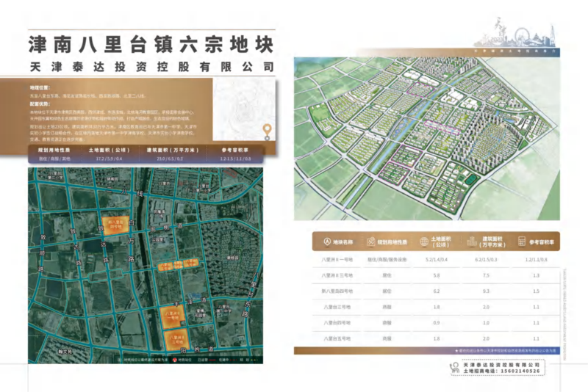
Task: Click plot ratio 1.5 in 新八里岛四号地 row
Action: (x=537, y=291)
